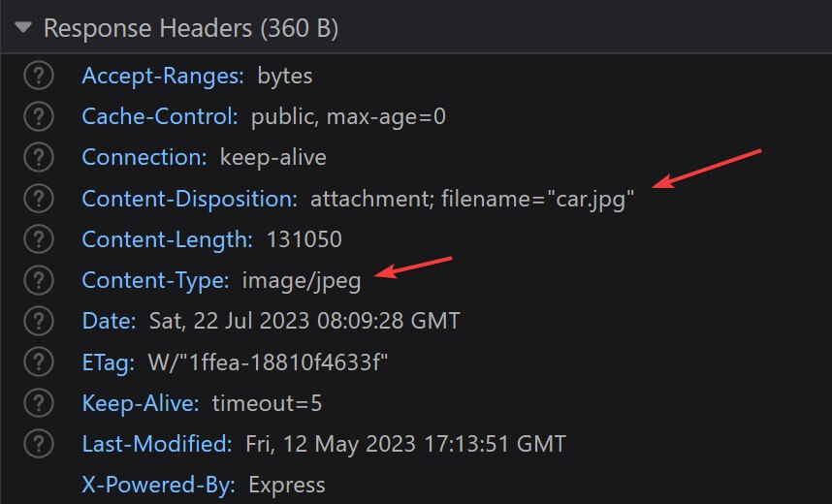This screenshot has height=504, width=832.
Task: Click the image/jpeg header value
Action: point(302,281)
